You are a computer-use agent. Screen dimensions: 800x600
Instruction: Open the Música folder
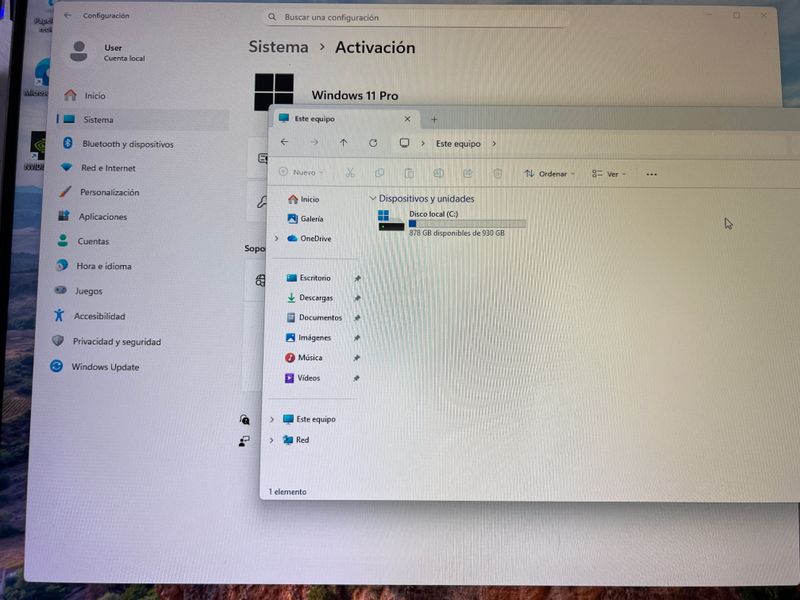coord(304,357)
